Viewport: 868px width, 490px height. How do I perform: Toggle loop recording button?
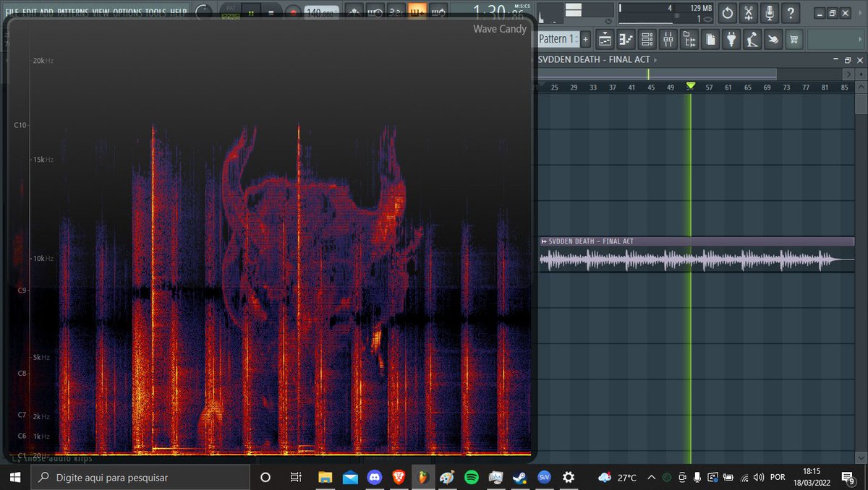tap(438, 12)
